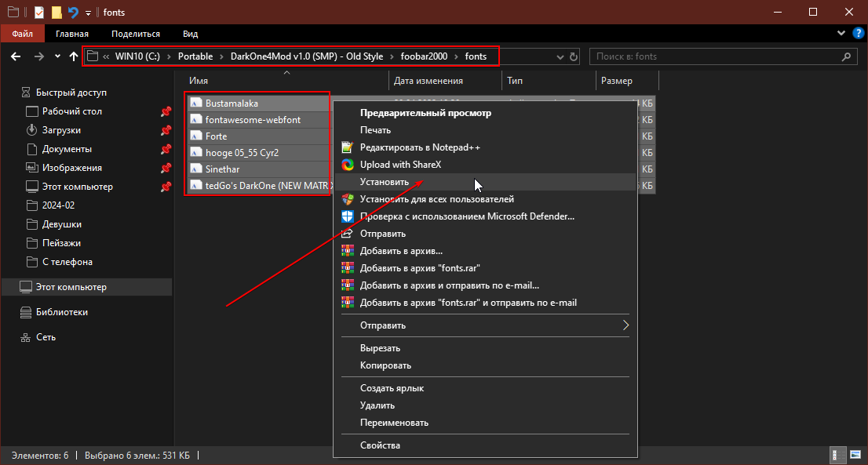Viewport: 868px width, 465px height.
Task: Select the Bustamalaka font file
Action: coord(232,104)
